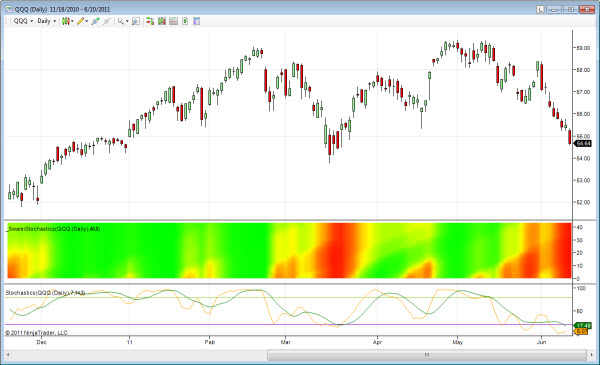600x365 pixels.
Task: Maximize the QQQ chart window
Action: [x=571, y=9]
